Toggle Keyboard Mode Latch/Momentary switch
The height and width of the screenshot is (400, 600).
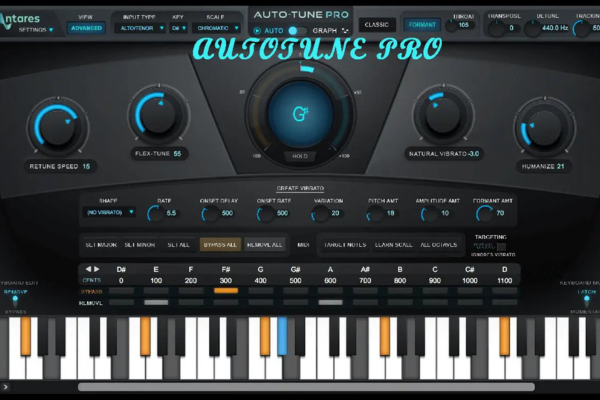click(x=587, y=301)
